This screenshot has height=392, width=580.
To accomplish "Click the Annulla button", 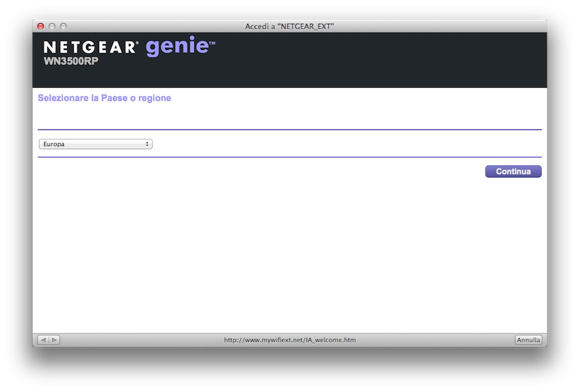I will point(528,340).
